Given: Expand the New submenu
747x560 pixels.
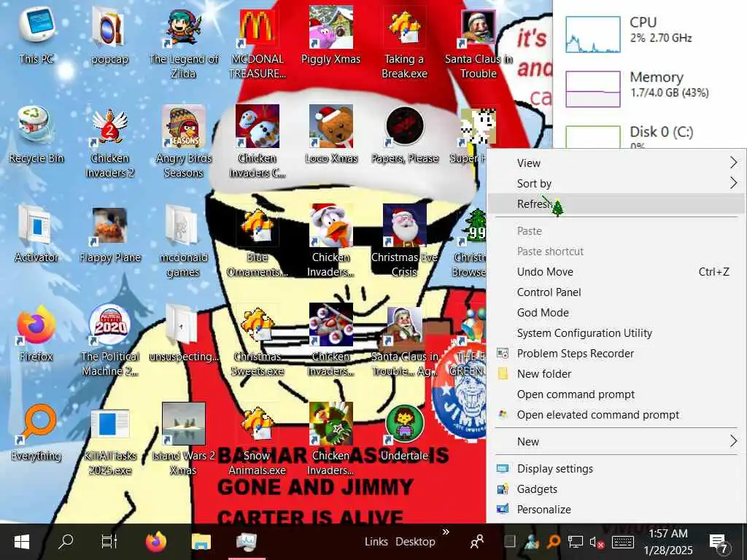Looking at the screenshot, I should [x=616, y=441].
